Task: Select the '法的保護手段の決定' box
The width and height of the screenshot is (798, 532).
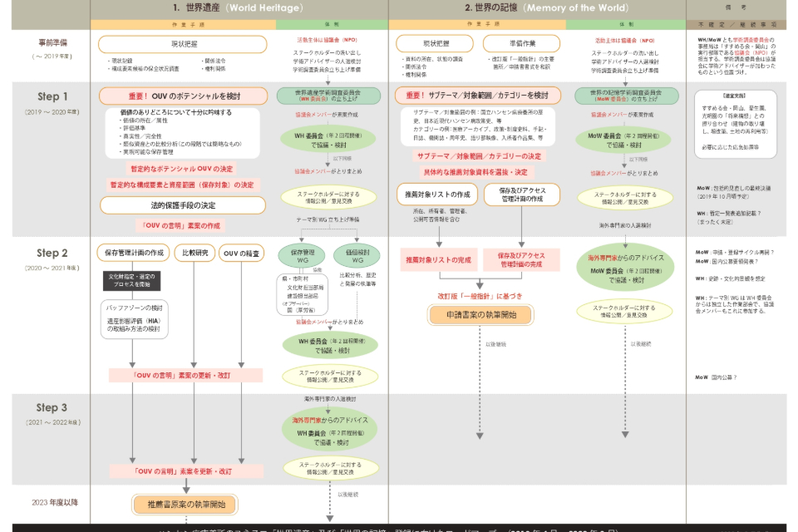Action: coord(183,205)
